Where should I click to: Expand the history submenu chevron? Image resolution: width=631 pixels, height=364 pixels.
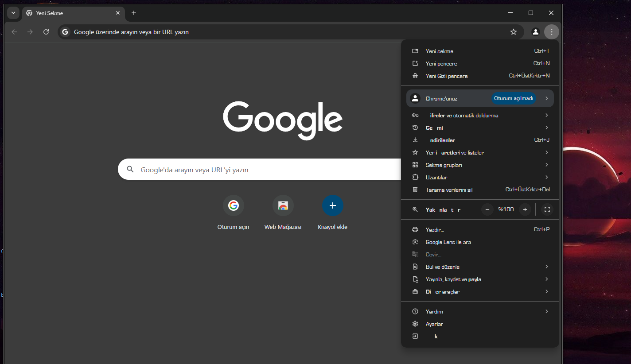tap(547, 128)
